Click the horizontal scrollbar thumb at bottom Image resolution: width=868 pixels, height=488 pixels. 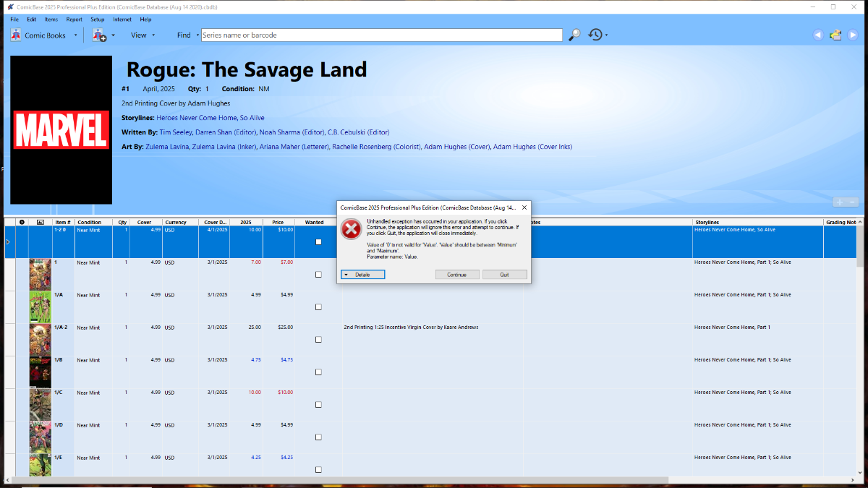pos(339,480)
